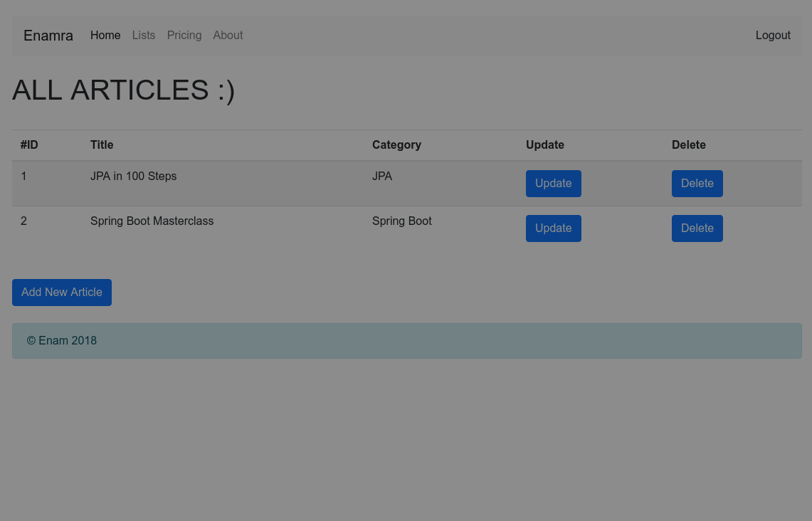Open the Lists navigation link
Image resolution: width=812 pixels, height=521 pixels.
pos(143,36)
